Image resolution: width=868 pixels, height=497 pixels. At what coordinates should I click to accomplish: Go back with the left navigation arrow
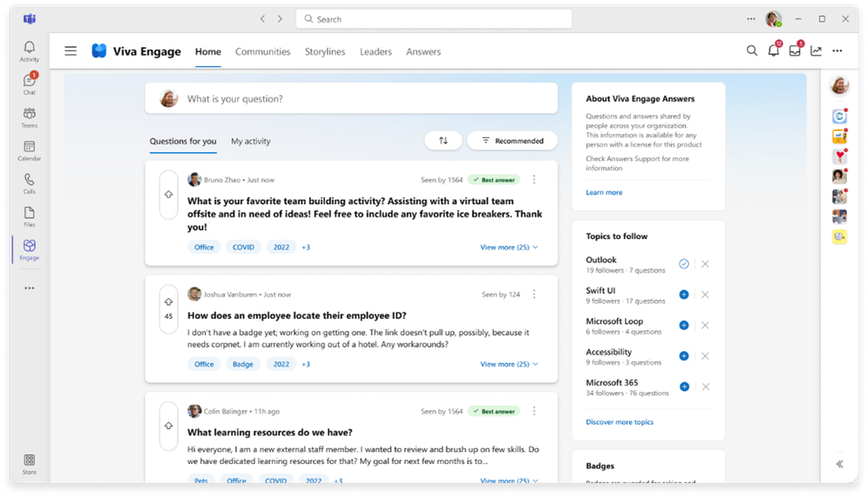click(262, 19)
